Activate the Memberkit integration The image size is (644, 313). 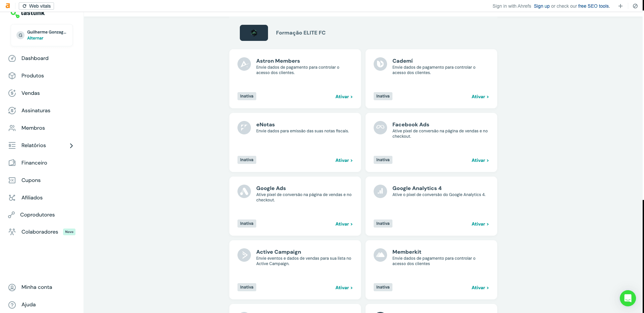(x=480, y=288)
